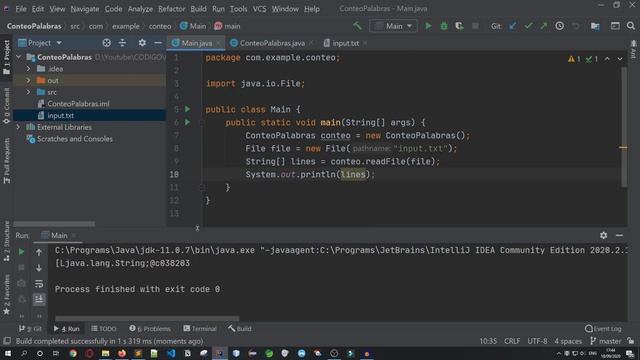Image resolution: width=640 pixels, height=360 pixels.
Task: Run Main with the green play button
Action: (428, 26)
